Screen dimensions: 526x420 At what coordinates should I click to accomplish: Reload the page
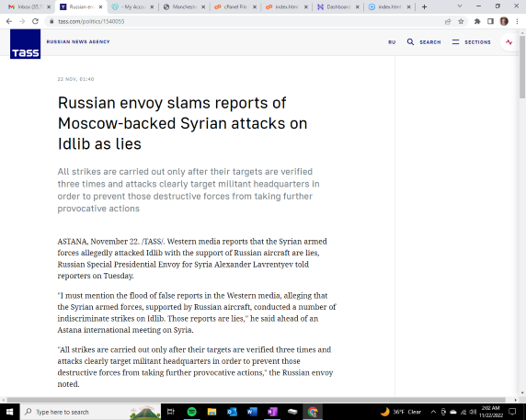click(35, 21)
